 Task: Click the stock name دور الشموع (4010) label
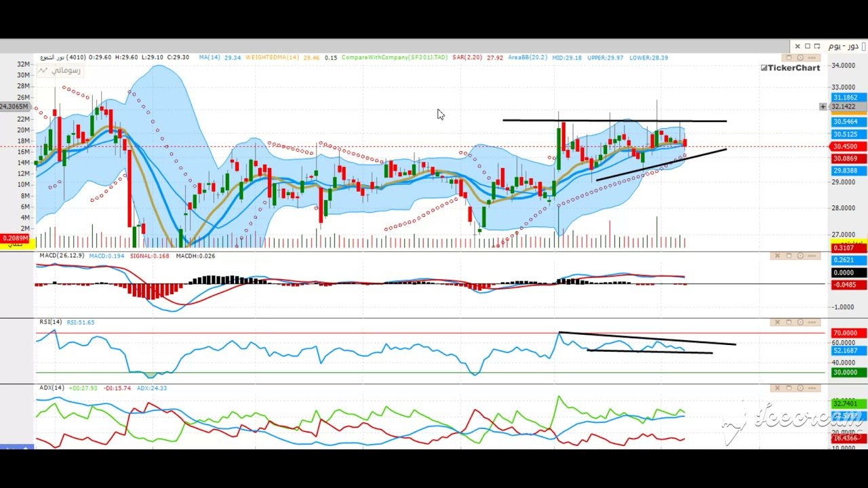point(62,58)
